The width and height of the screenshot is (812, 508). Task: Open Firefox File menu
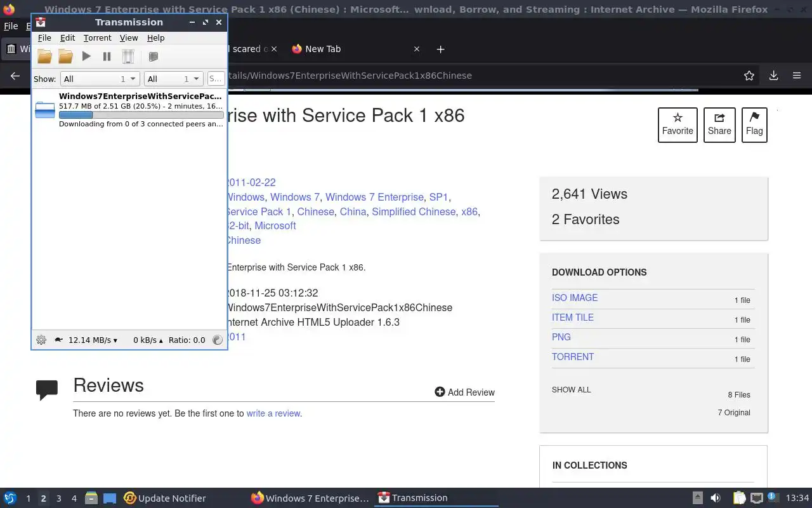(11, 26)
